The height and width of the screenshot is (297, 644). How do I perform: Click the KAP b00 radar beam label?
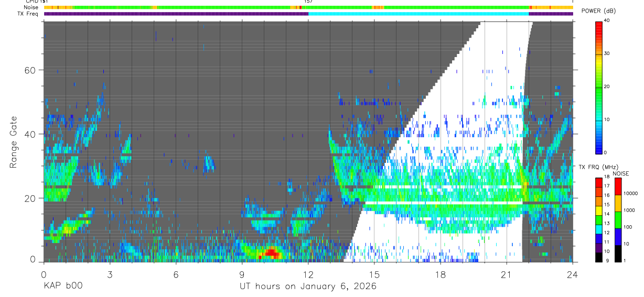pos(62,287)
